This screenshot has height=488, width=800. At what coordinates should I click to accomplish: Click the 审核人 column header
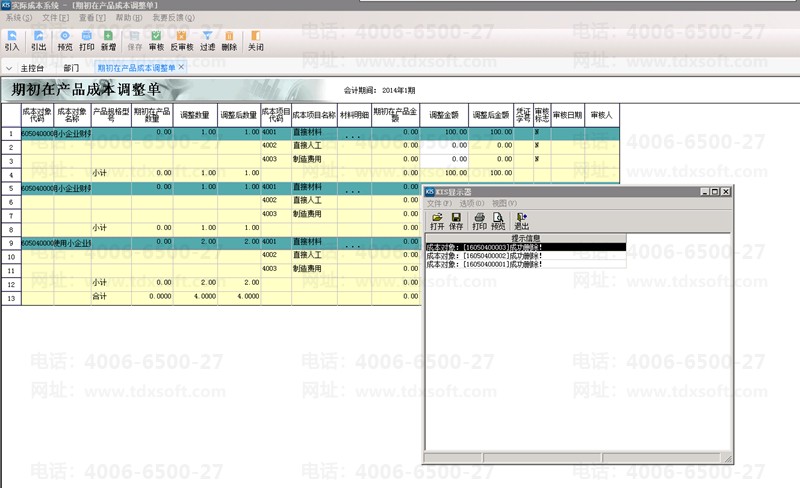coord(602,115)
